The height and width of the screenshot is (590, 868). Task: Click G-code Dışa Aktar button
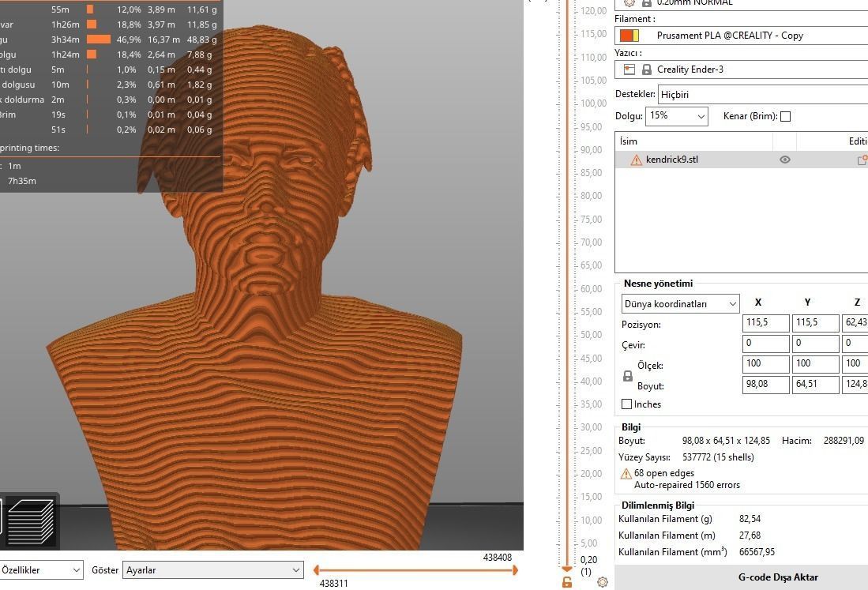741,577
